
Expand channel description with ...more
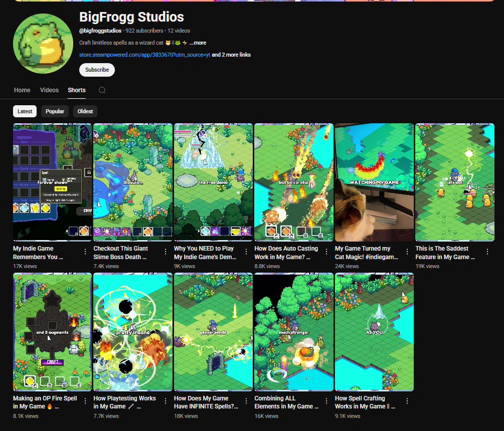coord(198,43)
